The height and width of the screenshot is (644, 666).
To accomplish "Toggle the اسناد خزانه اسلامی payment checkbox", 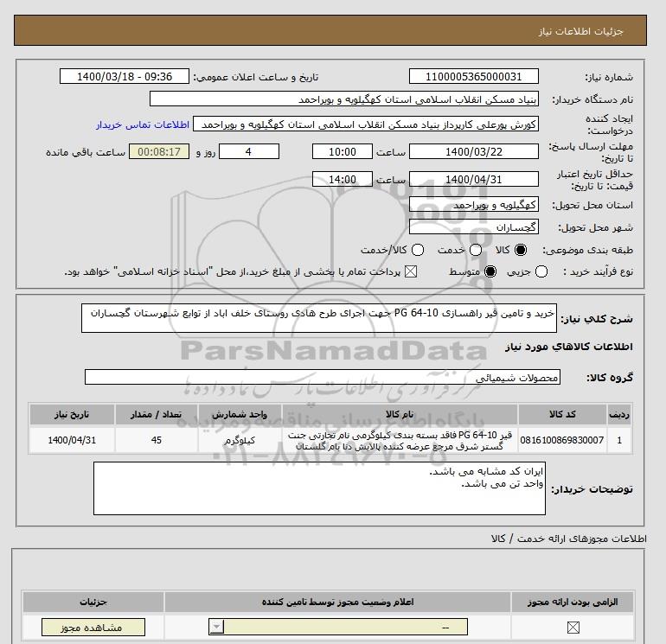I will click(x=411, y=271).
